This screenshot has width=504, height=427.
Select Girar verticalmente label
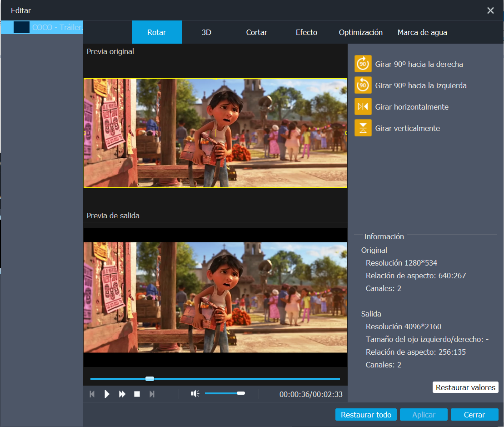tap(407, 128)
